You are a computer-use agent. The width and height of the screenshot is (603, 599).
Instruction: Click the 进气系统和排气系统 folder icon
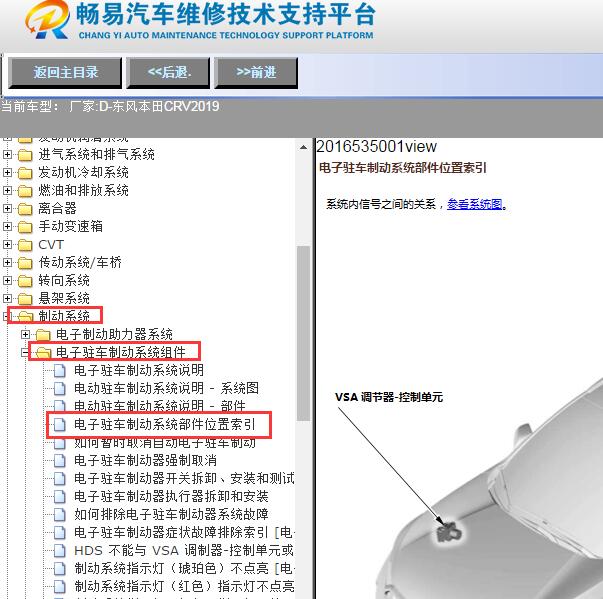tap(25, 155)
